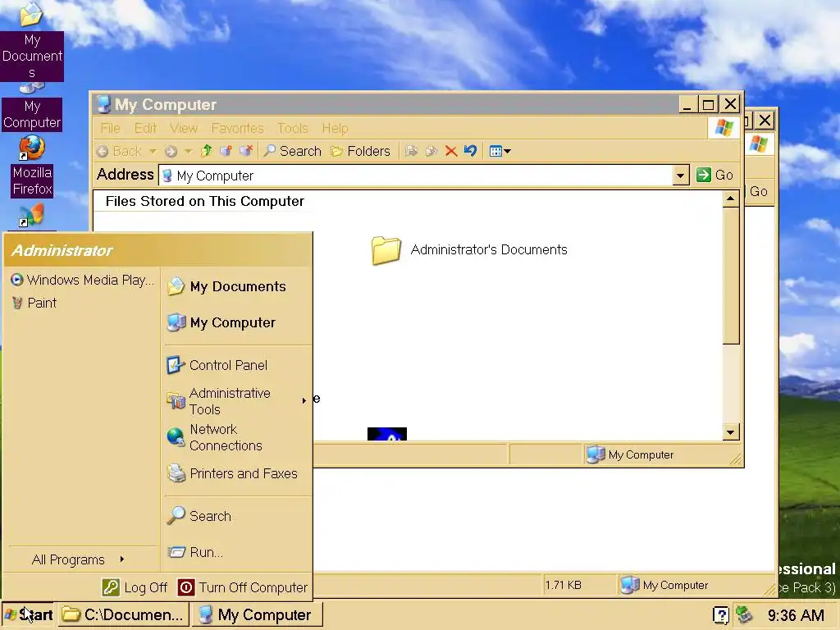The width and height of the screenshot is (840, 630).
Task: Expand All Programs in Start menu
Action: 78,559
